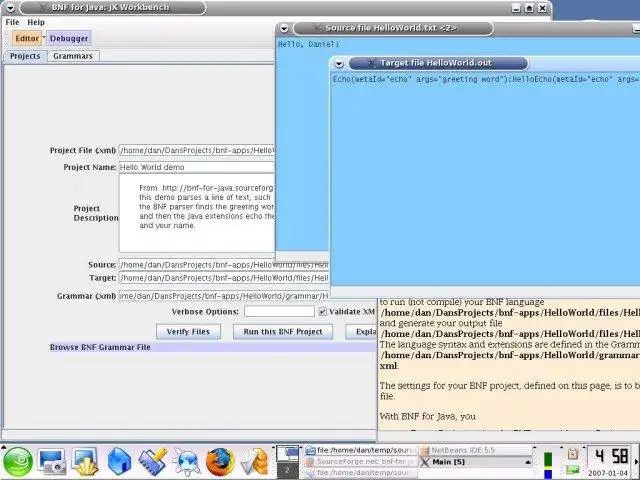Launch Firefox from the panel

tap(220, 462)
